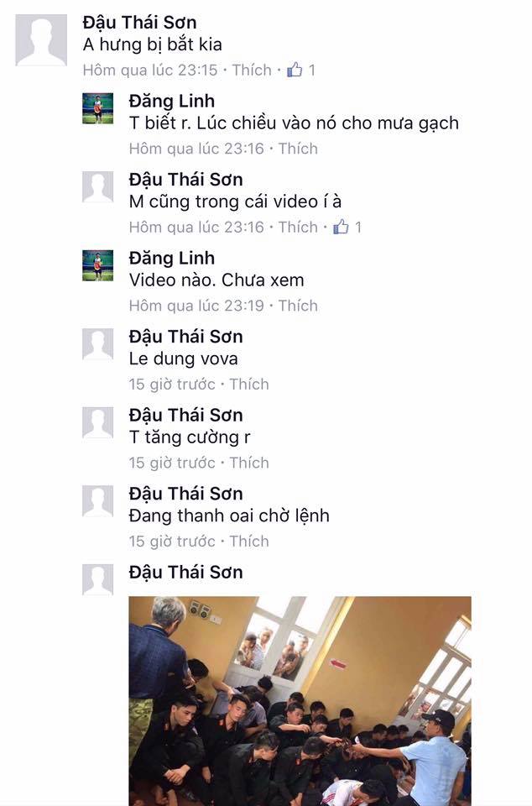Click blank avatar next to 'Le dung vova' comment
This screenshot has width=532, height=806.
(x=97, y=344)
